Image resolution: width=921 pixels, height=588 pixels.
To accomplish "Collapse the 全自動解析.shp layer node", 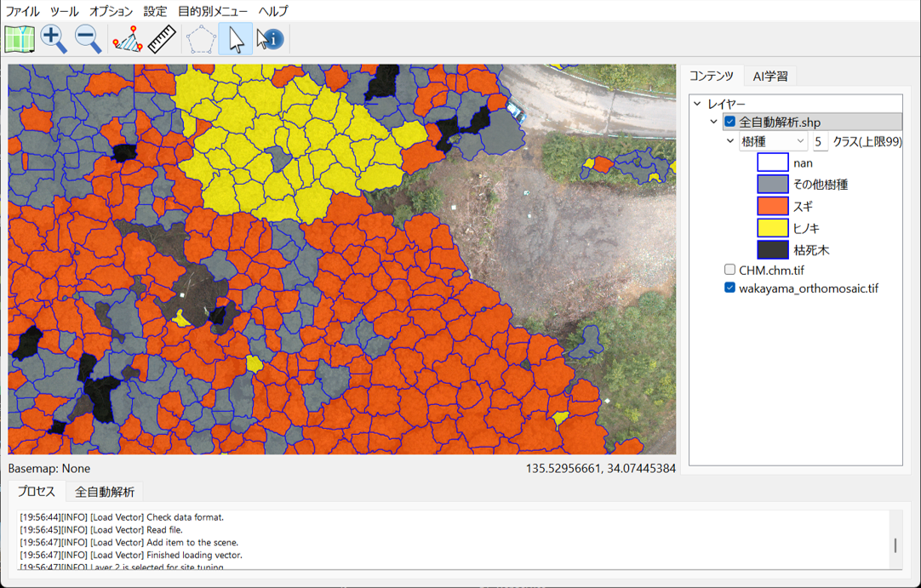I will [x=713, y=122].
